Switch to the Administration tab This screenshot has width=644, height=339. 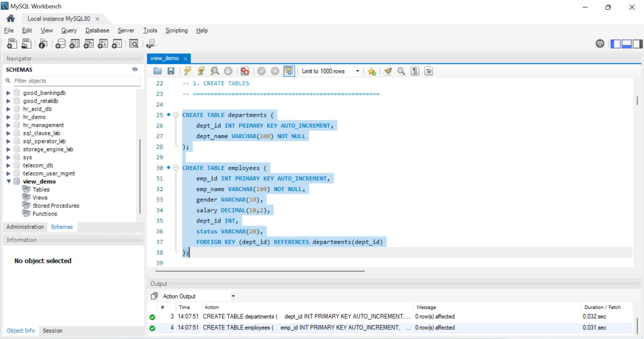(x=25, y=227)
